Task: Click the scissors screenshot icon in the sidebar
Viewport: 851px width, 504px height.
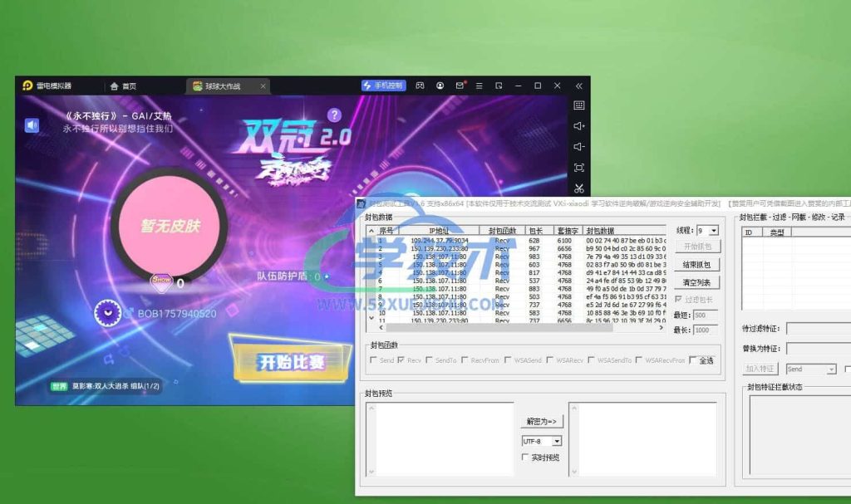Action: tap(579, 187)
